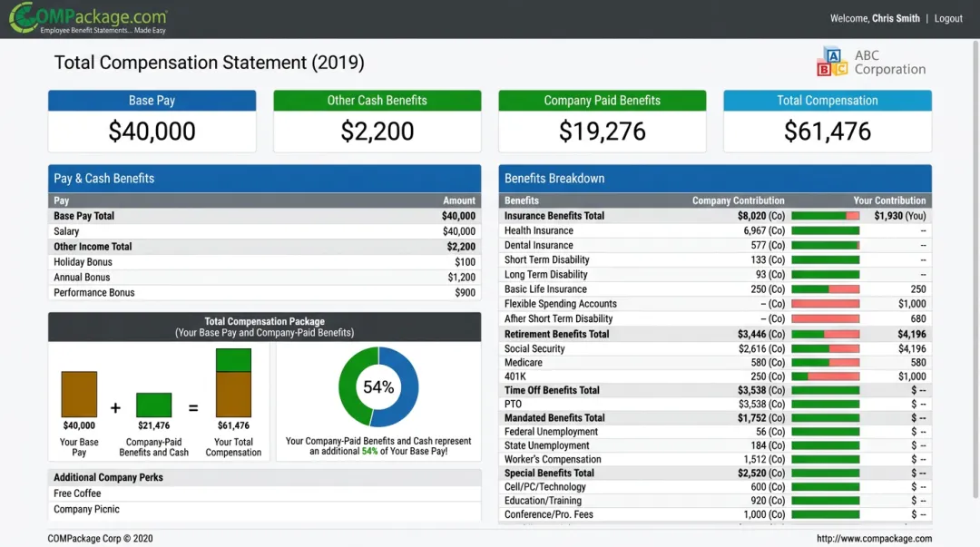The image size is (980, 547).
Task: Click the stacked $61,476 total compensation bar
Action: click(x=234, y=383)
